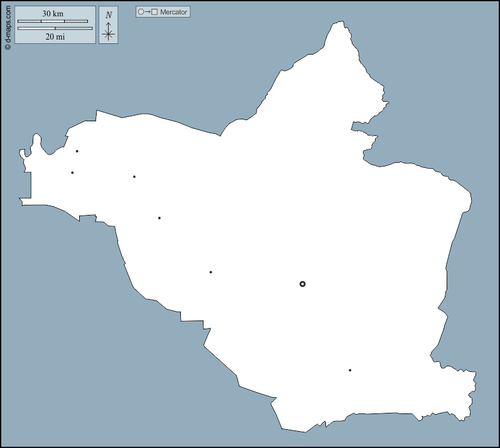The width and height of the screenshot is (500, 448).
Task: Click the "20 mi" scale label
Action: click(55, 36)
